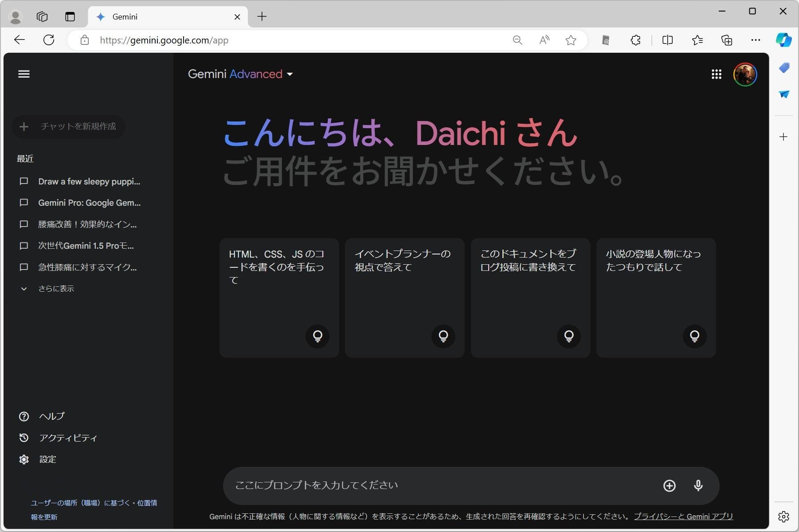Click the lightbulb on the event planner card
The image size is (799, 532).
coord(443,336)
